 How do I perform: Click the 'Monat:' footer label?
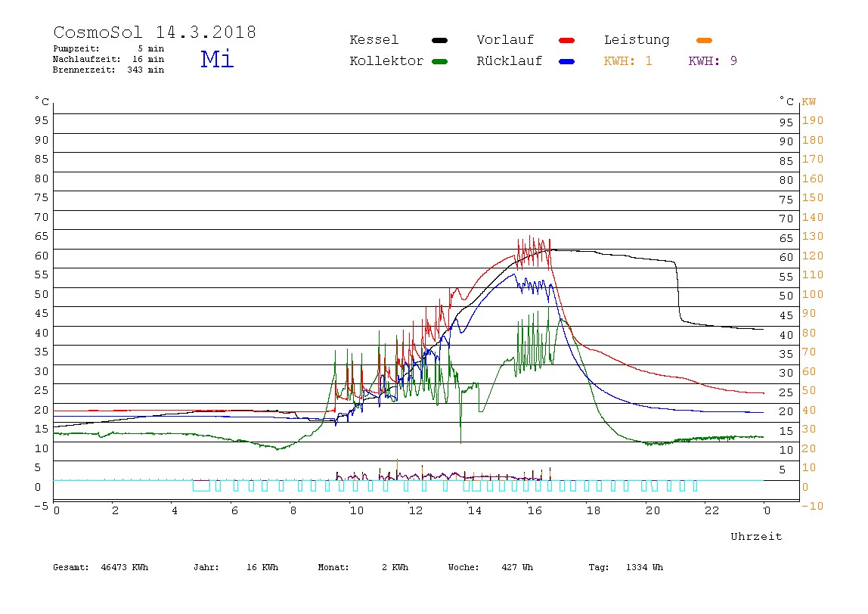333,567
